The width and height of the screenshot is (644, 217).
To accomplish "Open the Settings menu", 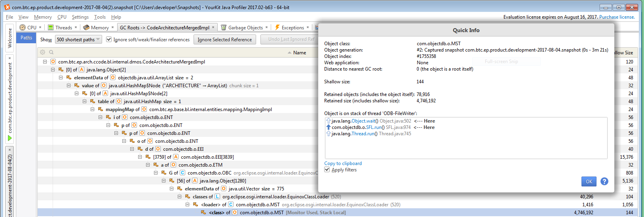I will click(x=80, y=17).
